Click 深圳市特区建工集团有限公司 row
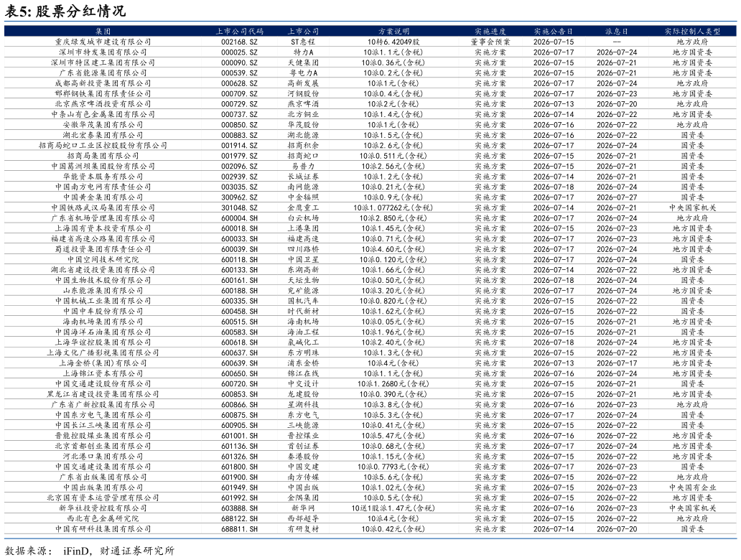The image size is (741, 560). pyautogui.click(x=370, y=62)
